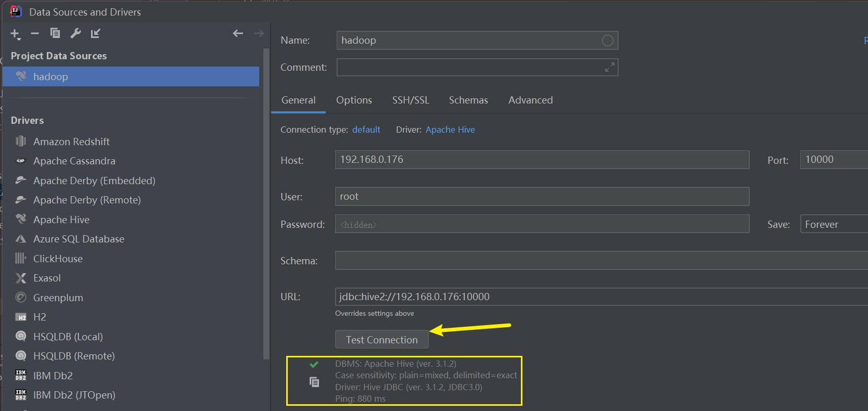Copy connection test result to clipboard
This screenshot has width=868, height=411.
click(x=314, y=382)
